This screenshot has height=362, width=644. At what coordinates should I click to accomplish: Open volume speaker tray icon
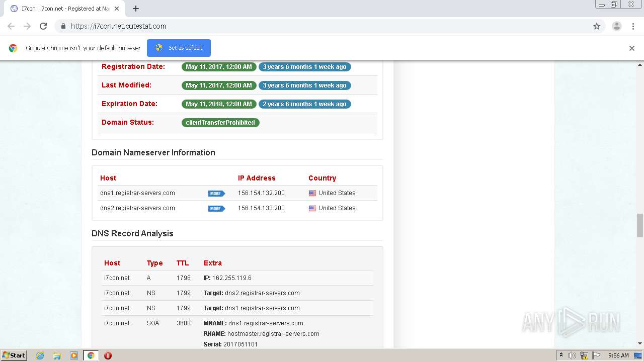pos(572,355)
